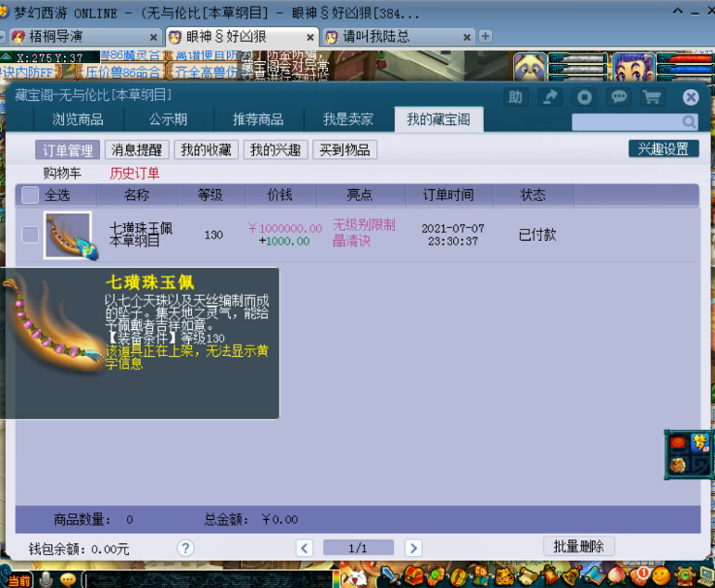Click the 批量删除 button

pyautogui.click(x=578, y=546)
